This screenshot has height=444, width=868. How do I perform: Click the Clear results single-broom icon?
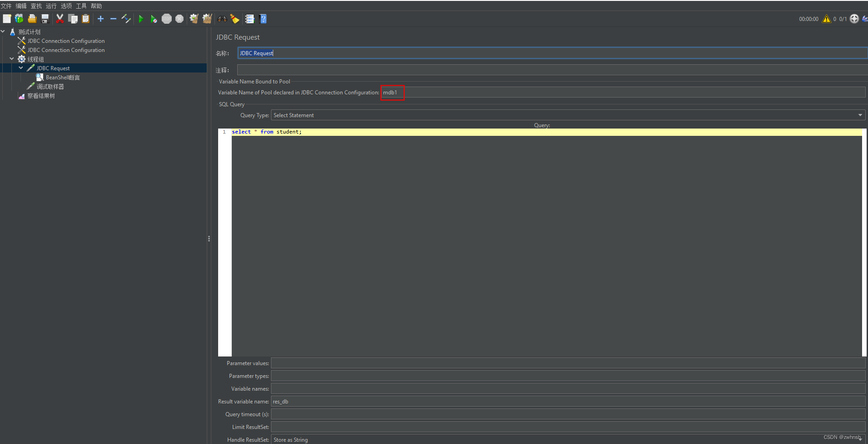194,19
